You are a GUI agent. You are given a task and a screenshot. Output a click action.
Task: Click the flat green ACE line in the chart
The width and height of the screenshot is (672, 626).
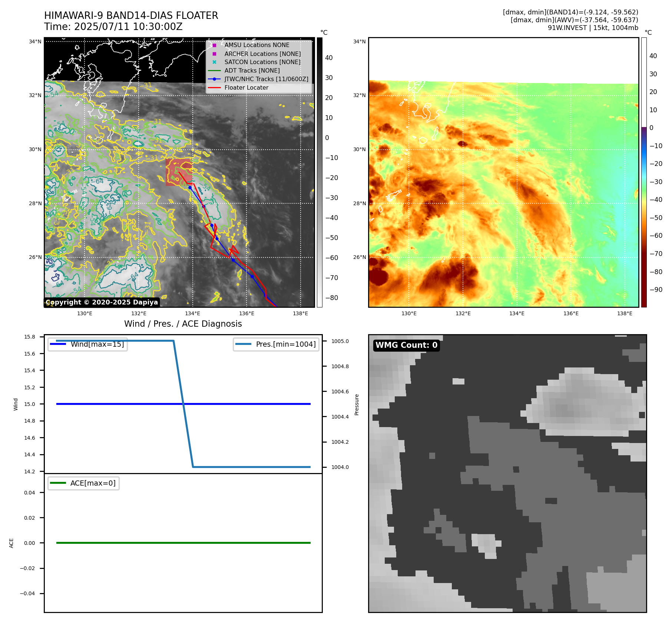pos(183,543)
